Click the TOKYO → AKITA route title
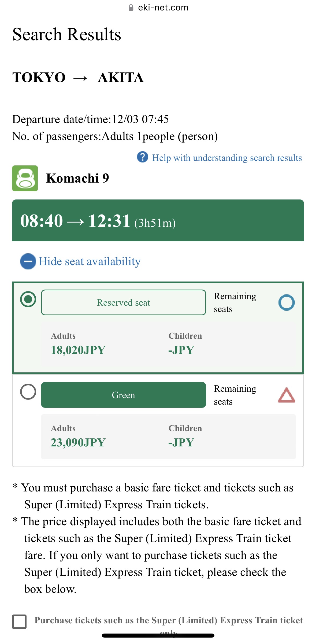 click(78, 77)
